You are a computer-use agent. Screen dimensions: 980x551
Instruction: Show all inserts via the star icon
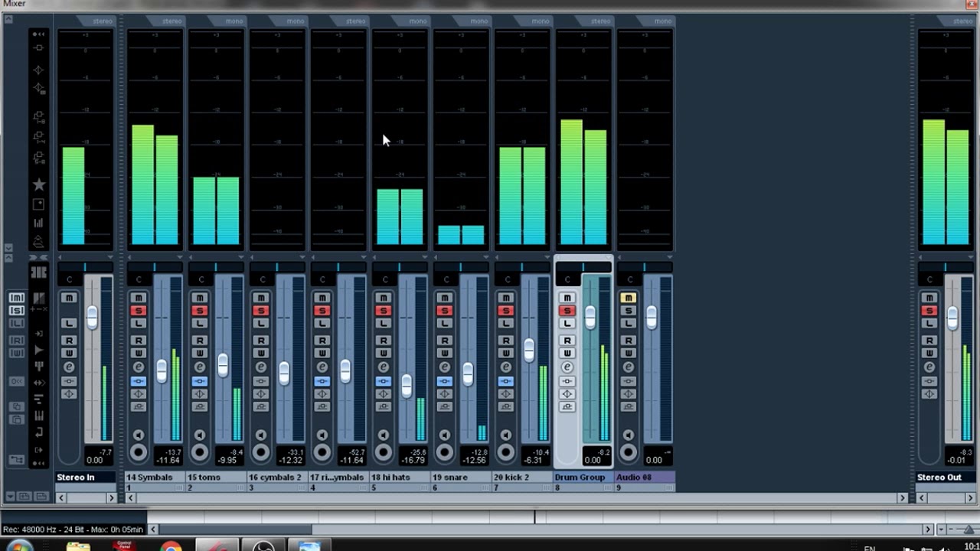[38, 184]
